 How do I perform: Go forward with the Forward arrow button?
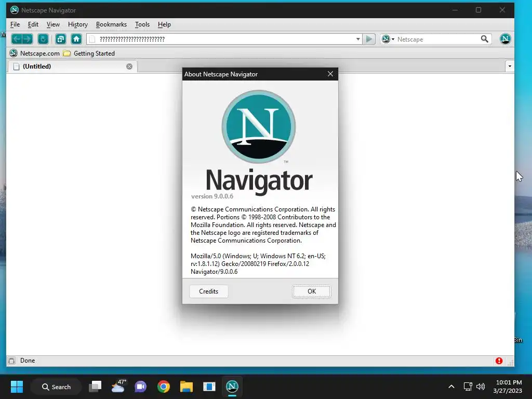coord(28,39)
